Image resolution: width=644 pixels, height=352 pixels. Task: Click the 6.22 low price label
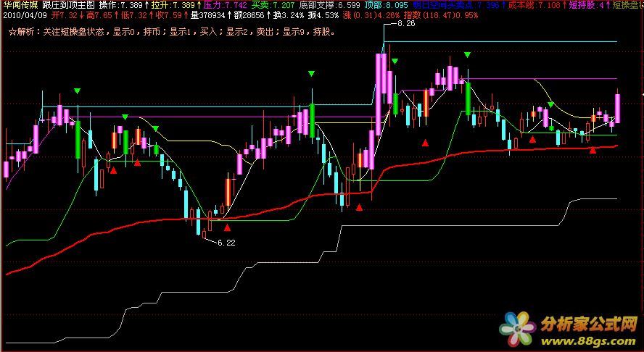coord(226,243)
